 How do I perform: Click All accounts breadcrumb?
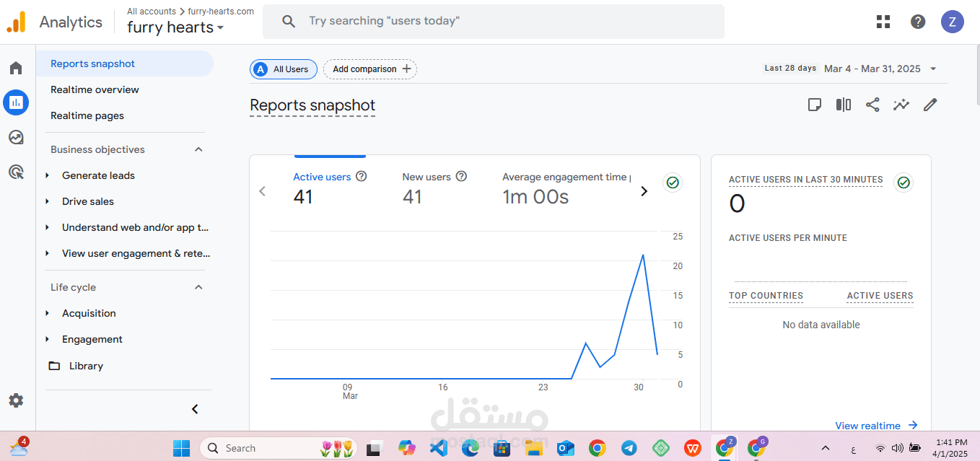[152, 11]
